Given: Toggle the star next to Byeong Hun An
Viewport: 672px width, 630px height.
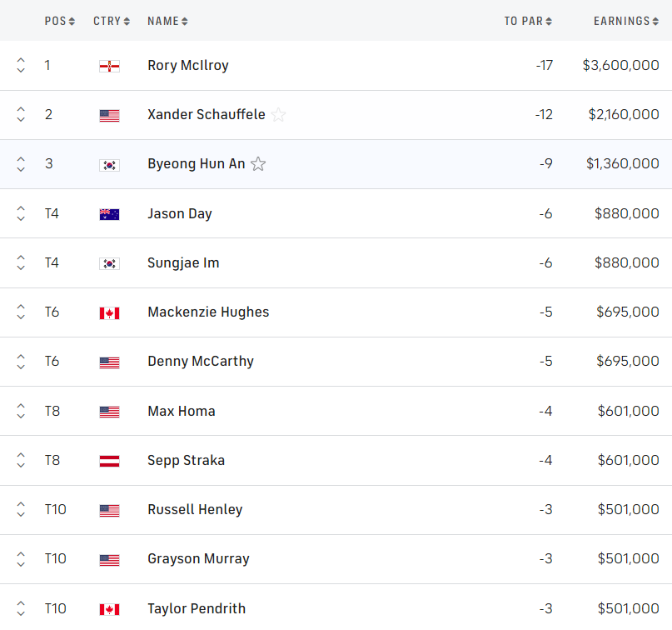Looking at the screenshot, I should tap(258, 164).
